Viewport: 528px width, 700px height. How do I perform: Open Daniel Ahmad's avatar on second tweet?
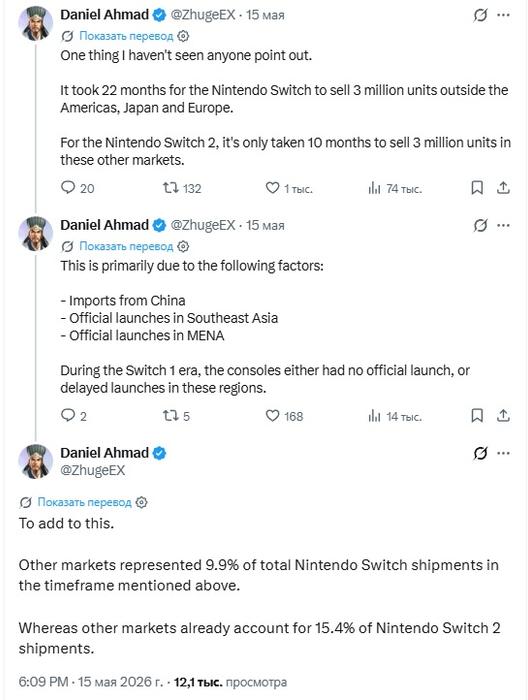(x=36, y=233)
